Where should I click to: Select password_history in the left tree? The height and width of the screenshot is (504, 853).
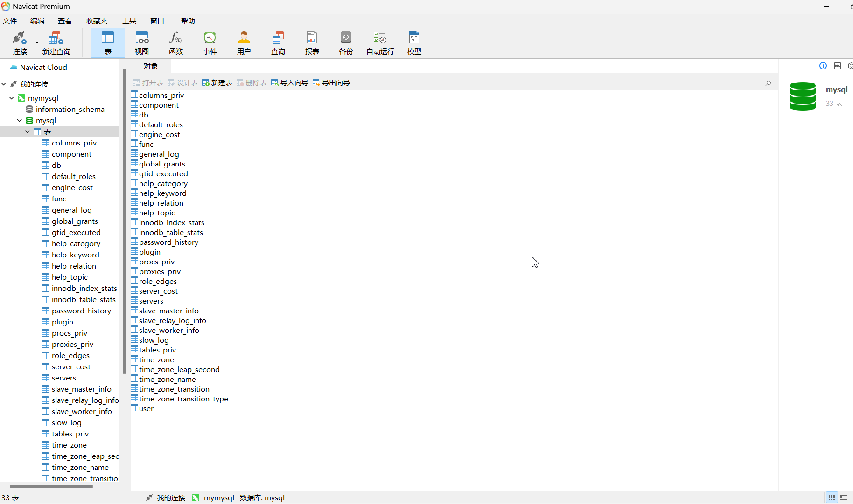[x=82, y=311]
